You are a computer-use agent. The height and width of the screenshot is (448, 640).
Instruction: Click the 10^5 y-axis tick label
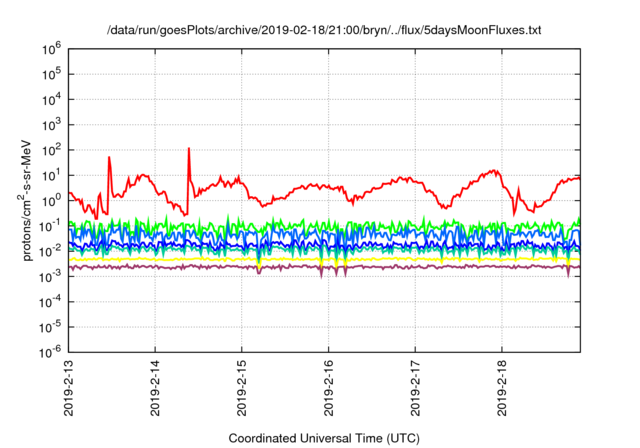point(51,75)
